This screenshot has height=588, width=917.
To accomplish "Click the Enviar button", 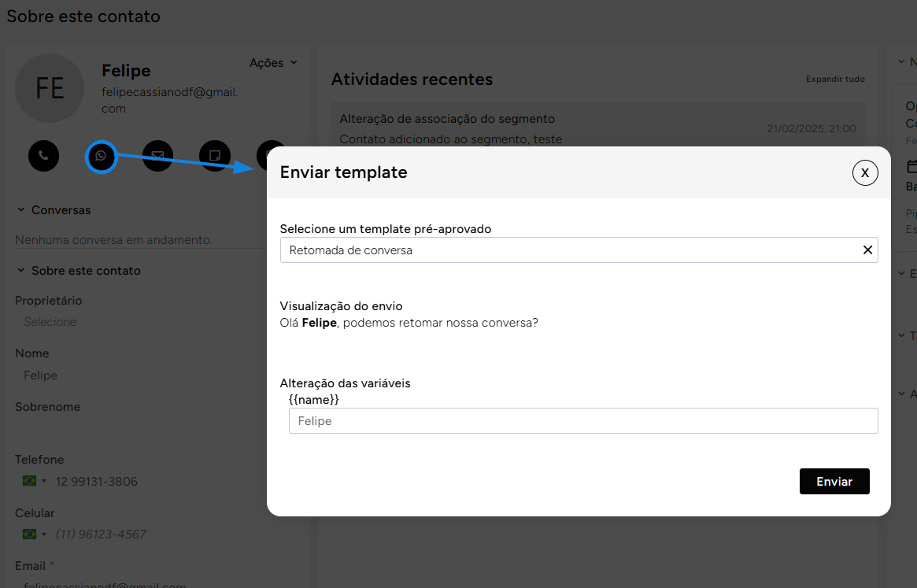I will [834, 482].
